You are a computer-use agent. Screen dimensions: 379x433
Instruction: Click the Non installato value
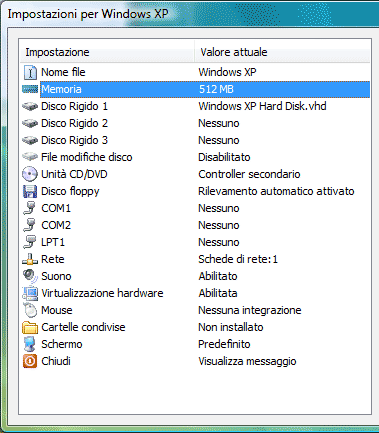[231, 327]
